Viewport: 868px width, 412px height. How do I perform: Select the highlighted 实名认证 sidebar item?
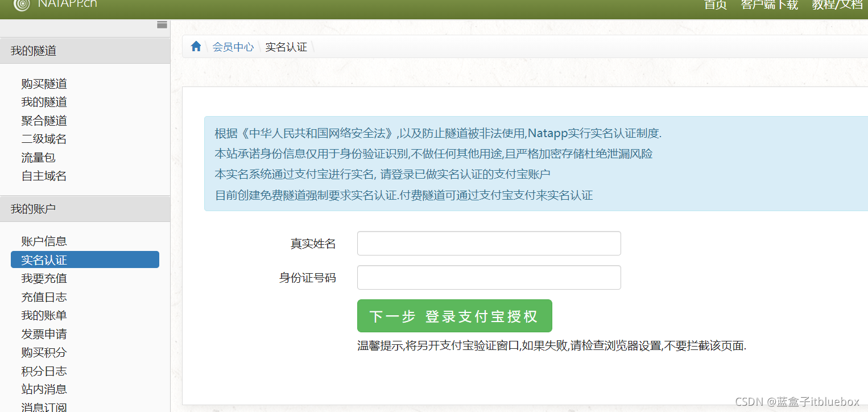[x=85, y=259]
